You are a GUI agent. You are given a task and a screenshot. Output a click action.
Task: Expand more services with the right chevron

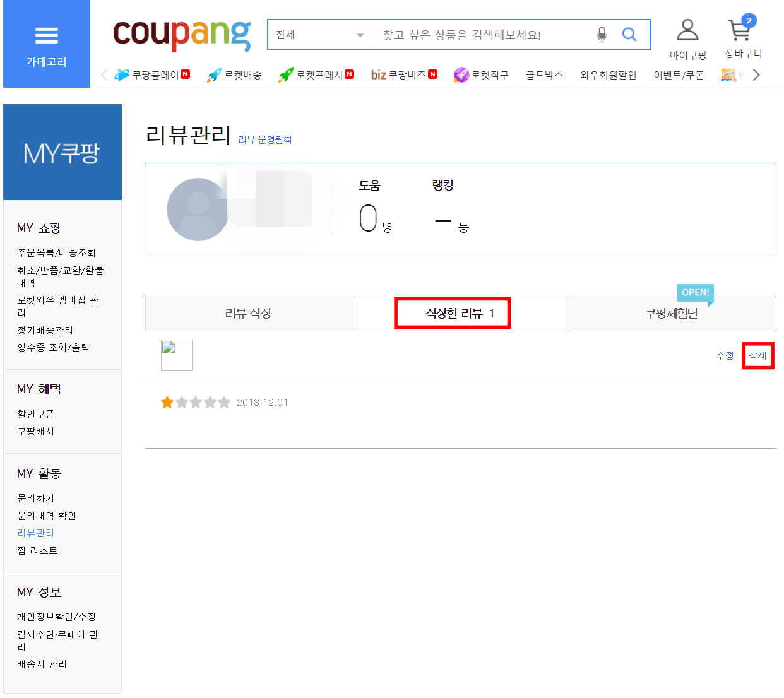[756, 74]
